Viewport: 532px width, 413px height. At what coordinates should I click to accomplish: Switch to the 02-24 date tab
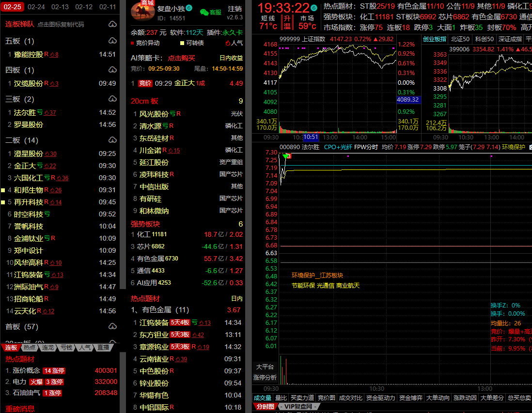pyautogui.click(x=36, y=7)
